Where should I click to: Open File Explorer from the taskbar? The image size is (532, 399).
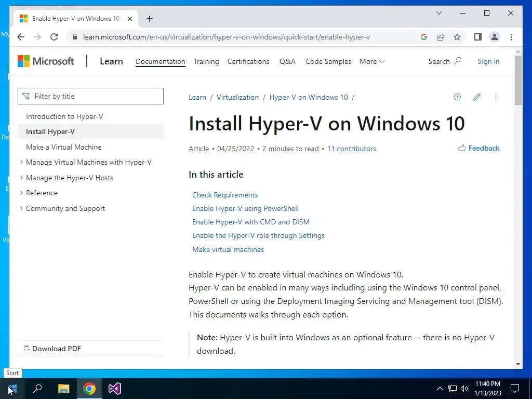pos(63,389)
